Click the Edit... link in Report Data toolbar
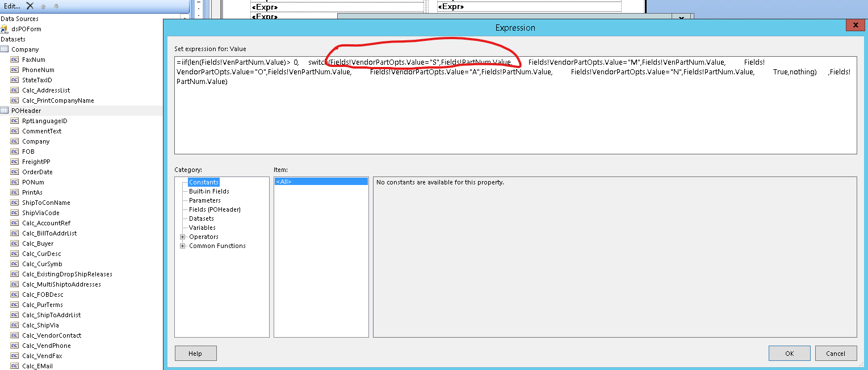Screen dimensions: 868x370 (12, 6)
